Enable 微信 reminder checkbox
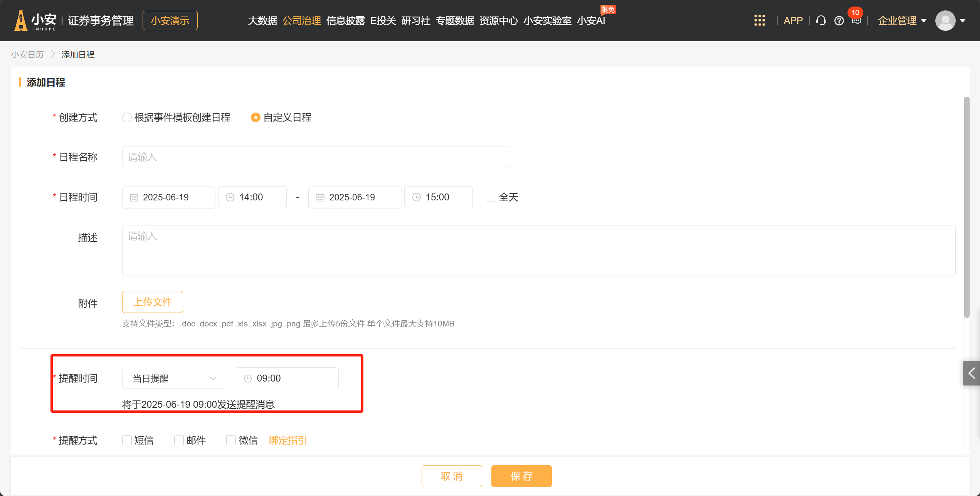 tap(231, 440)
